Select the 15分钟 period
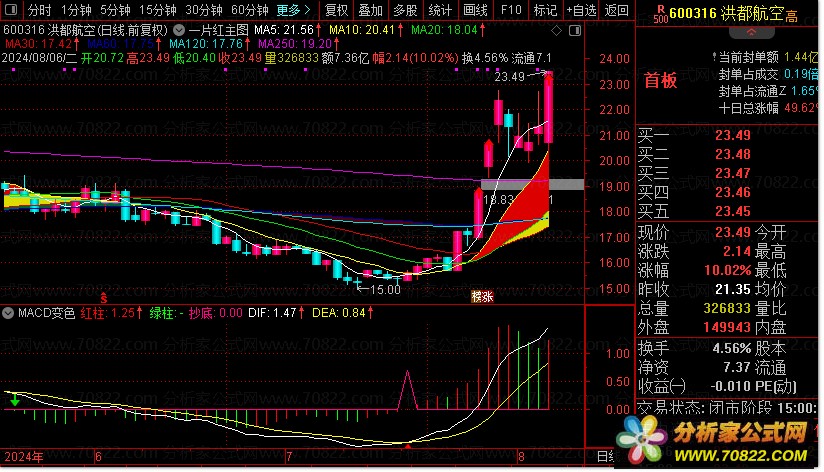The width and height of the screenshot is (824, 472). coord(158,10)
